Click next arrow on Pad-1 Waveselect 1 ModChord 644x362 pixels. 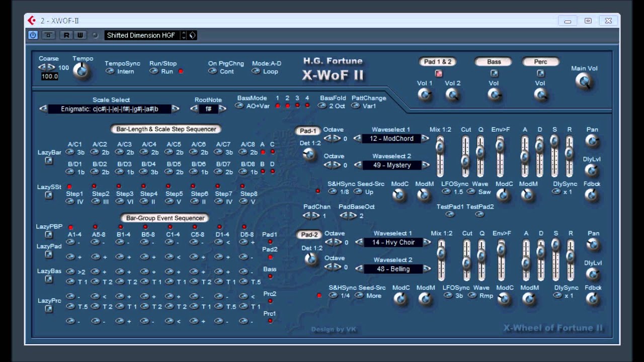(425, 138)
